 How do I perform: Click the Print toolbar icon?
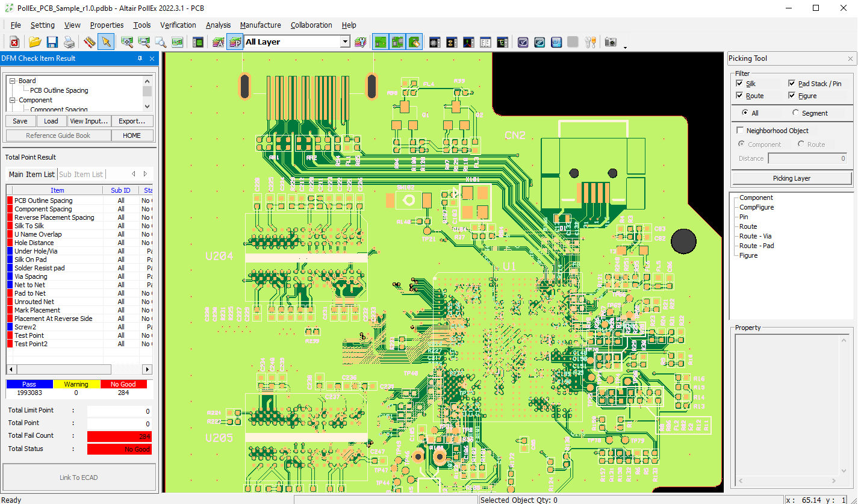point(69,42)
